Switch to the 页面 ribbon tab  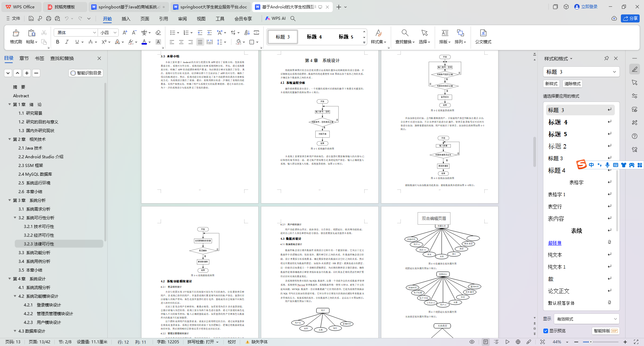[x=145, y=19]
